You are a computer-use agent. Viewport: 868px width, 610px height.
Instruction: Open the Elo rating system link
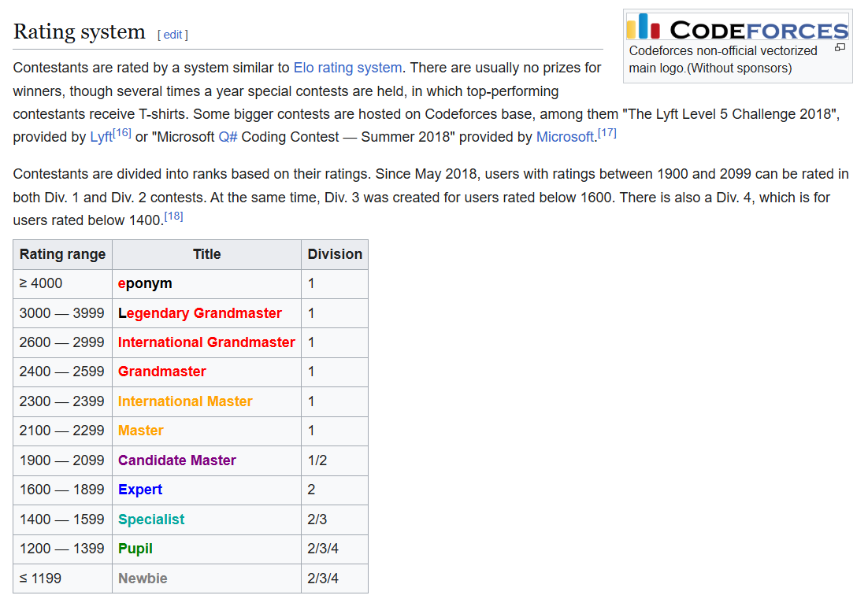coord(347,68)
